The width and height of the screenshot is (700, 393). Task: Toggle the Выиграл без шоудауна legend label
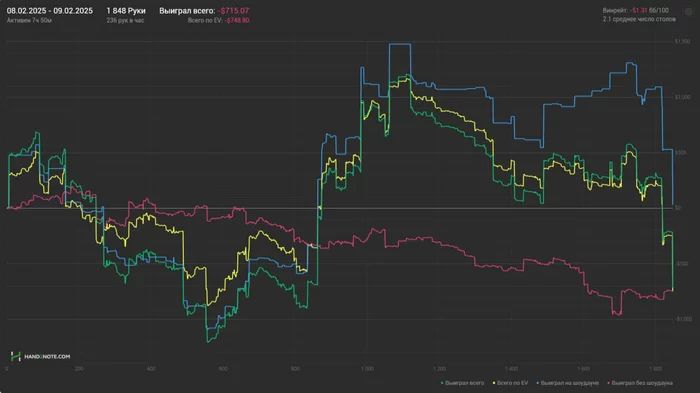pyautogui.click(x=642, y=383)
